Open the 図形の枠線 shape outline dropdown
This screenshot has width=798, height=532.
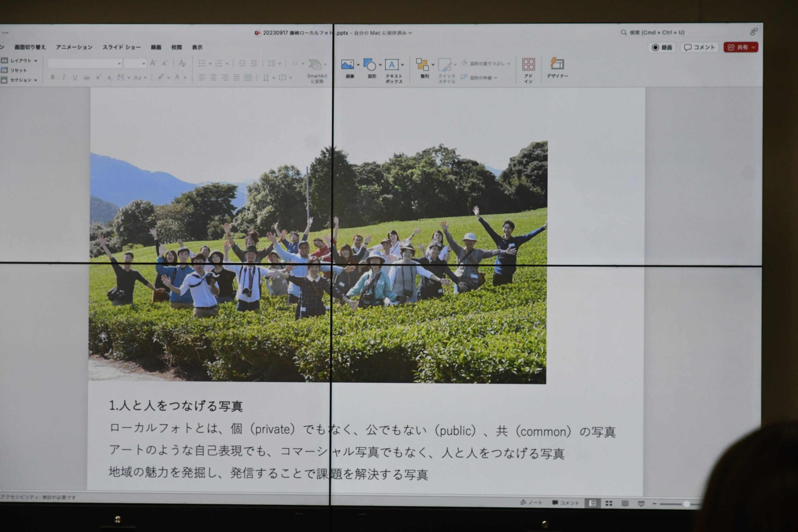(x=479, y=78)
